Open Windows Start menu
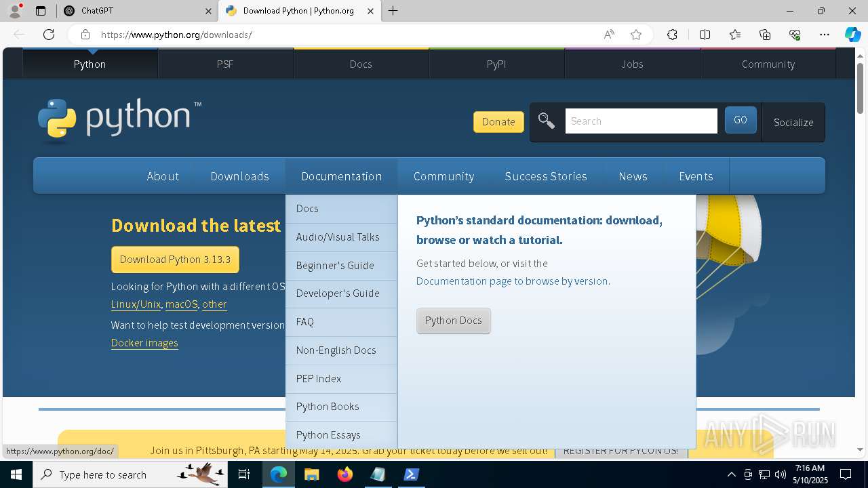This screenshot has height=488, width=868. coord(16,474)
